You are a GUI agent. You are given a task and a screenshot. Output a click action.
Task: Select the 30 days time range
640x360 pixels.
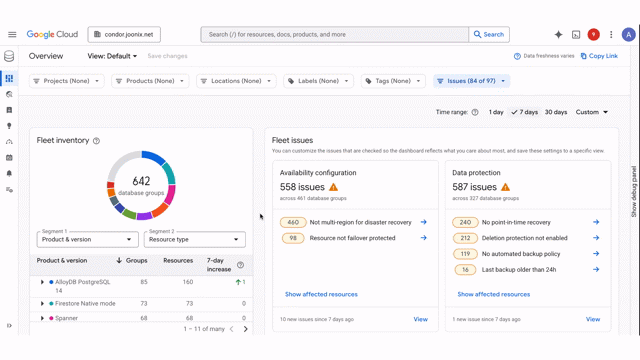[x=556, y=112]
